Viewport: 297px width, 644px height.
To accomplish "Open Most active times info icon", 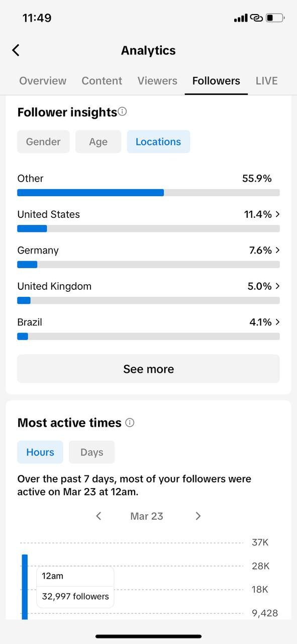I will pyautogui.click(x=130, y=423).
